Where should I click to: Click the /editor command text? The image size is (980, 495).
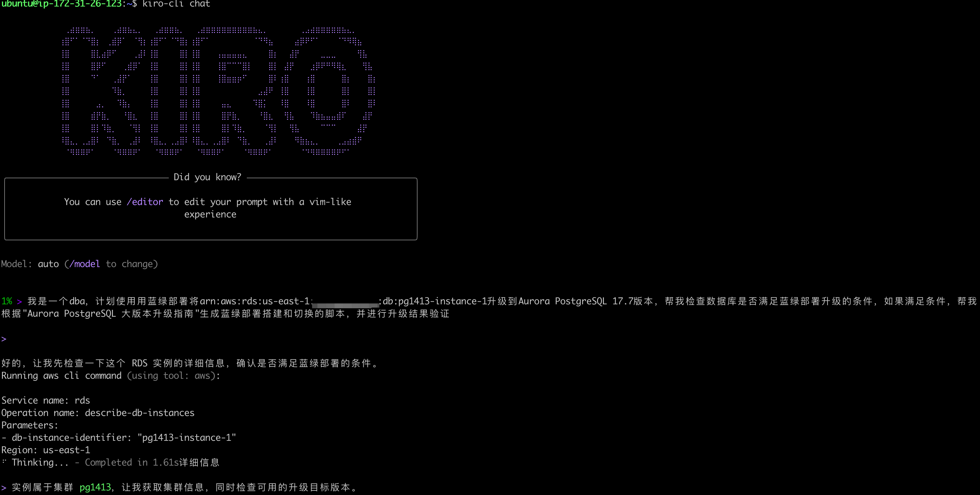[x=145, y=202]
